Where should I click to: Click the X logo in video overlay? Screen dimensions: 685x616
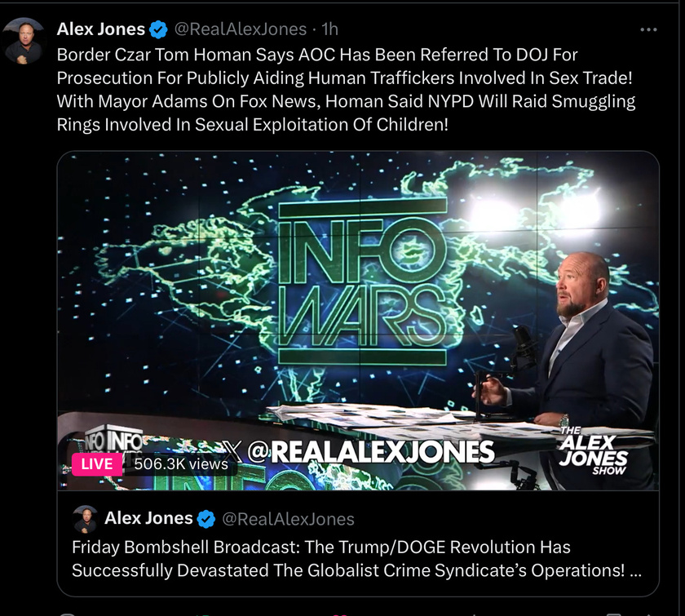(x=231, y=452)
